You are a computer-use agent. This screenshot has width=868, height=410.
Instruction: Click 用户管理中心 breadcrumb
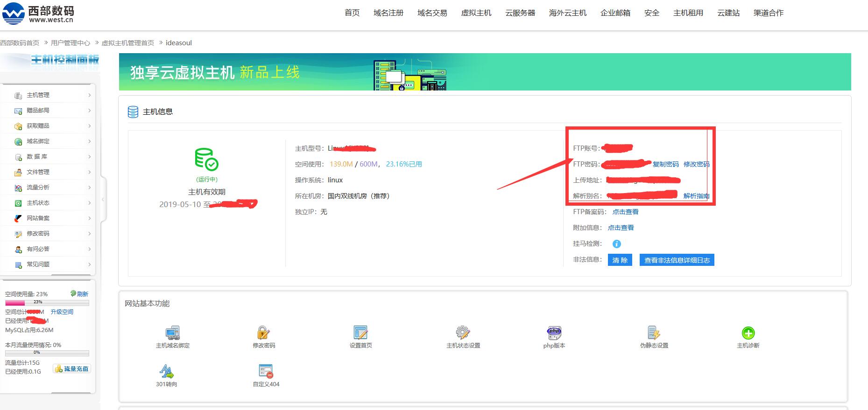click(x=71, y=43)
